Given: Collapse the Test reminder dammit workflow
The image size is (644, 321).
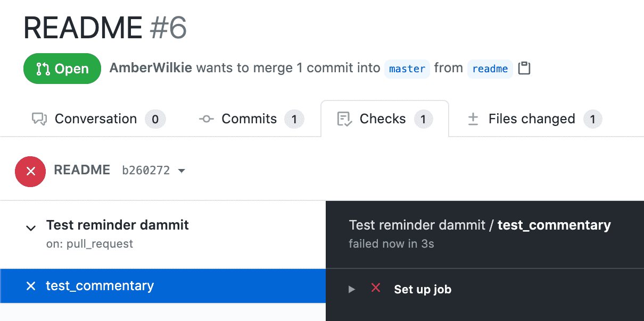Looking at the screenshot, I should tap(31, 228).
